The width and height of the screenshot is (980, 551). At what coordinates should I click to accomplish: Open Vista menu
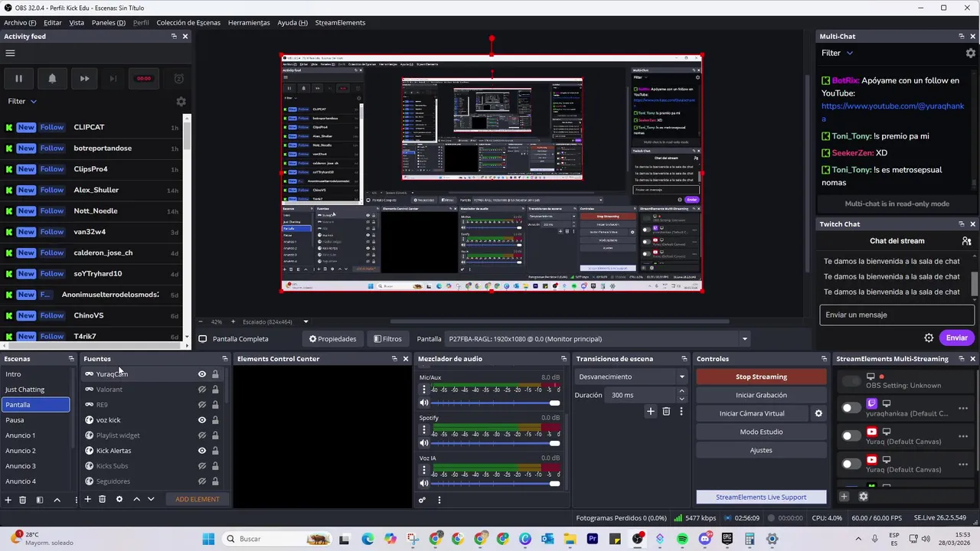[x=77, y=22]
